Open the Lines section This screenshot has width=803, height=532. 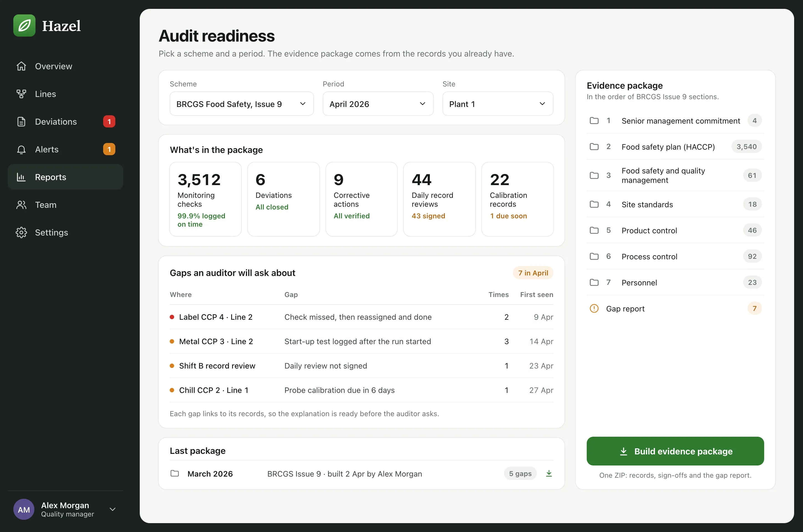click(x=65, y=94)
